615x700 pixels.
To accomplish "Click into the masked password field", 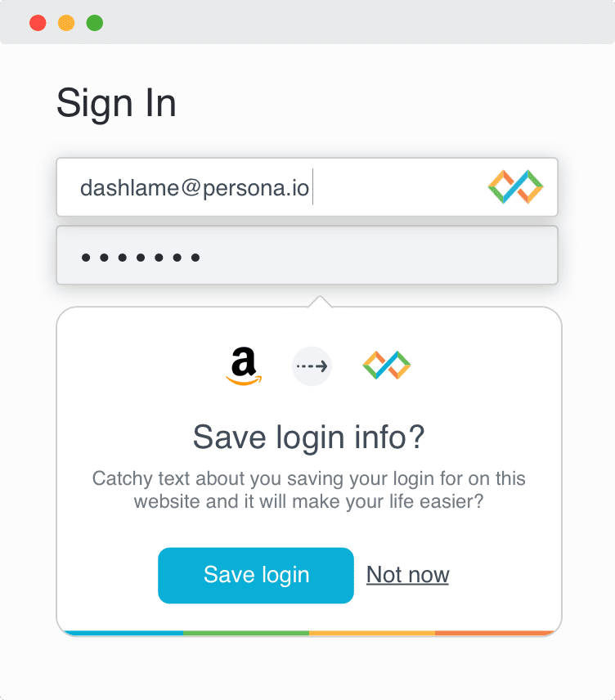I will pos(307,256).
